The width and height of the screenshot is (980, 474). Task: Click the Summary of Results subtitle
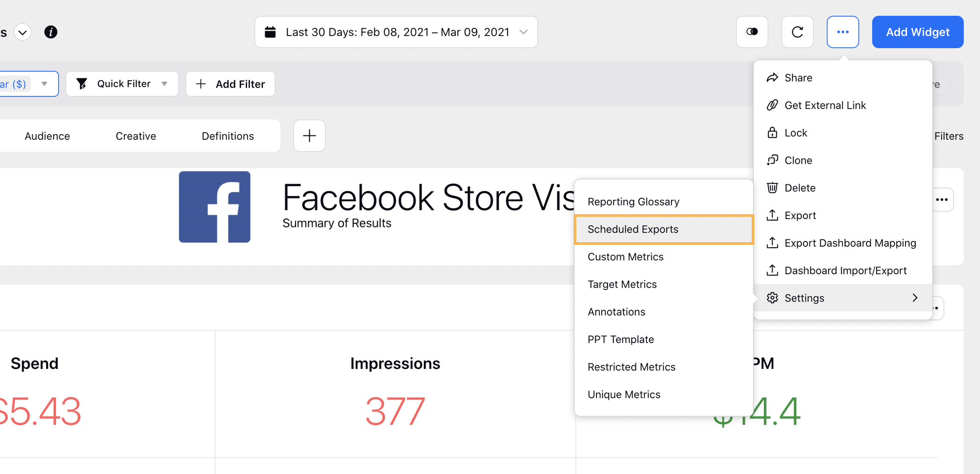pyautogui.click(x=337, y=223)
